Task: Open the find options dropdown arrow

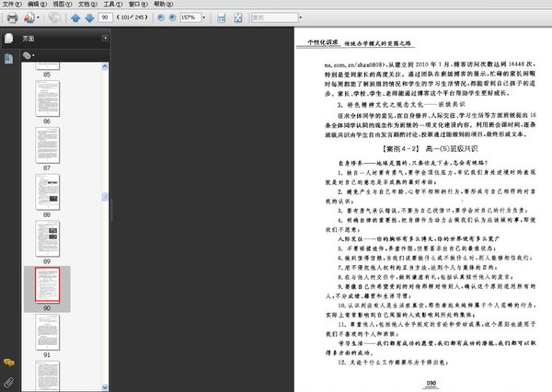Action: click(x=301, y=17)
